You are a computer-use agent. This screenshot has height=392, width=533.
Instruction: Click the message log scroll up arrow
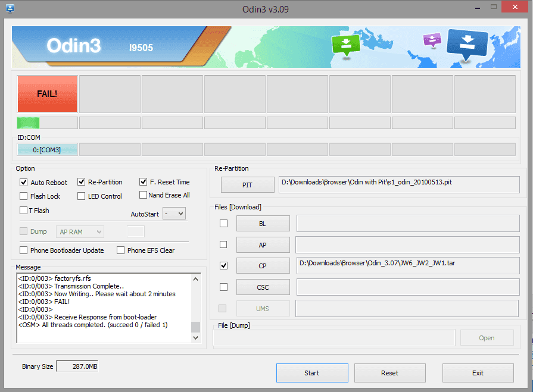195,279
